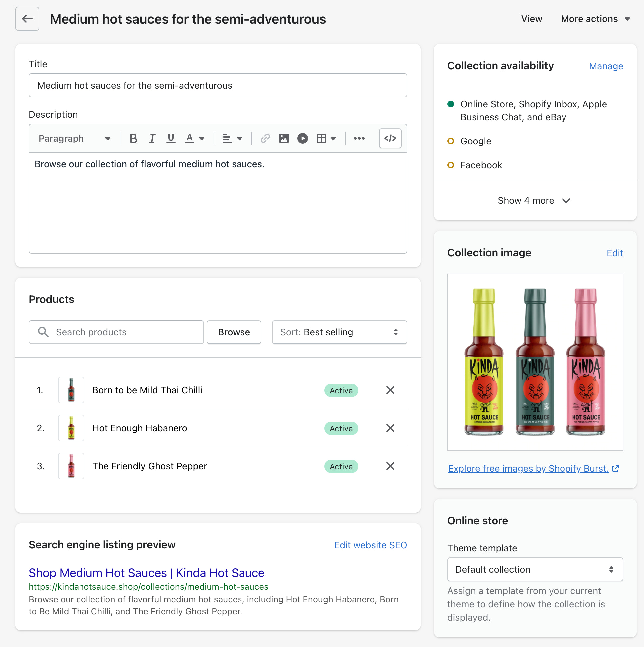Insert video using the play icon
This screenshot has height=647, width=644.
pos(302,138)
